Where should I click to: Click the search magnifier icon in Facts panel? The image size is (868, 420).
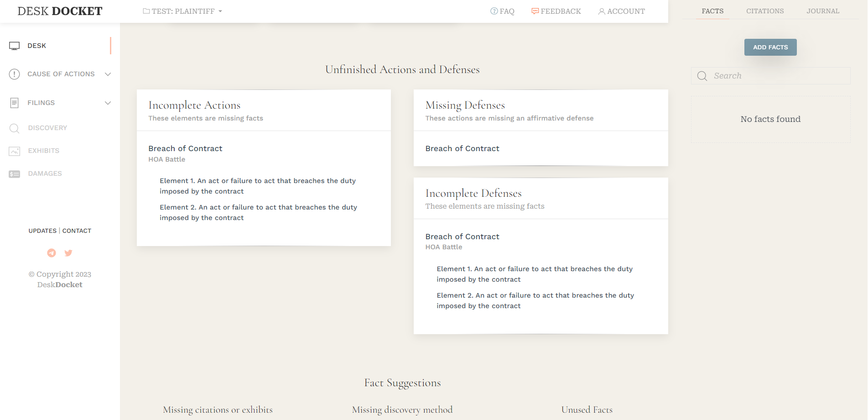[702, 76]
